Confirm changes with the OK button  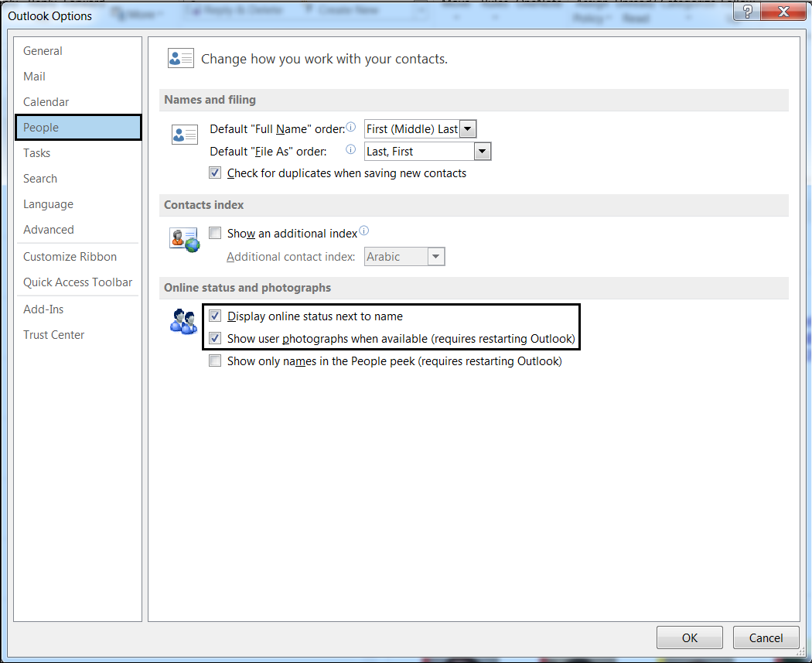(x=689, y=637)
